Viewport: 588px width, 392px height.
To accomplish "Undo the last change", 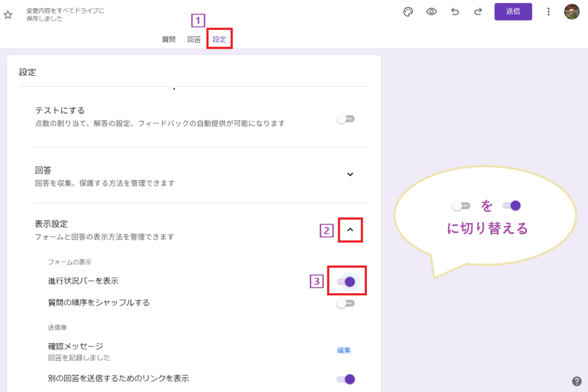I will tap(454, 11).
